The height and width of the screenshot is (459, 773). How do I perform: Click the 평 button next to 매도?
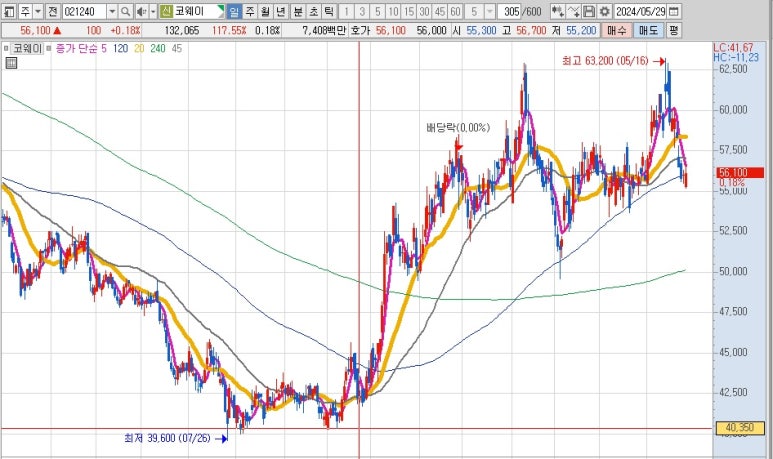(673, 31)
